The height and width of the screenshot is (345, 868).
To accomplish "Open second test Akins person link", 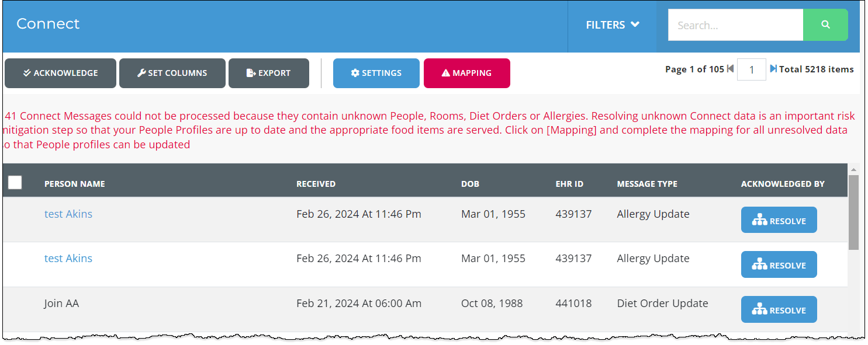I will coord(68,259).
